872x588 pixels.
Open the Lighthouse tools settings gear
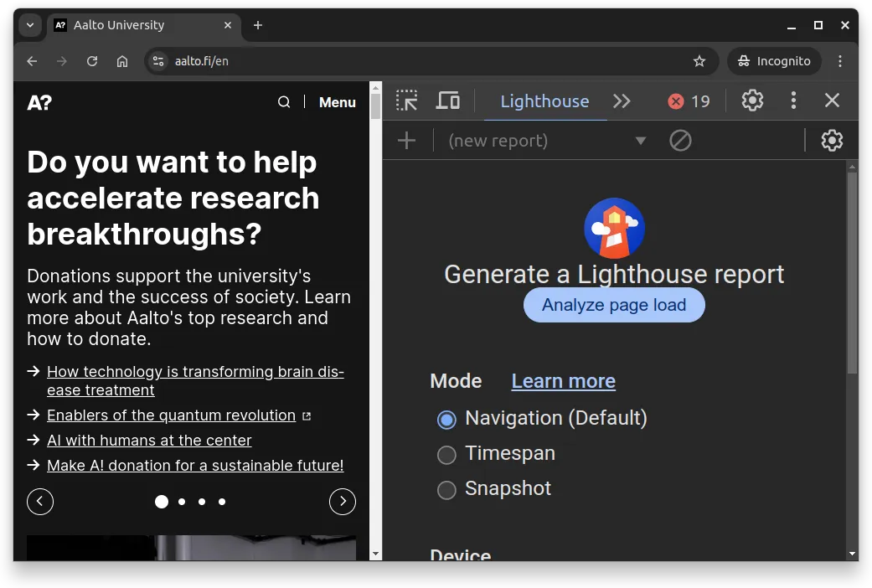pos(831,140)
